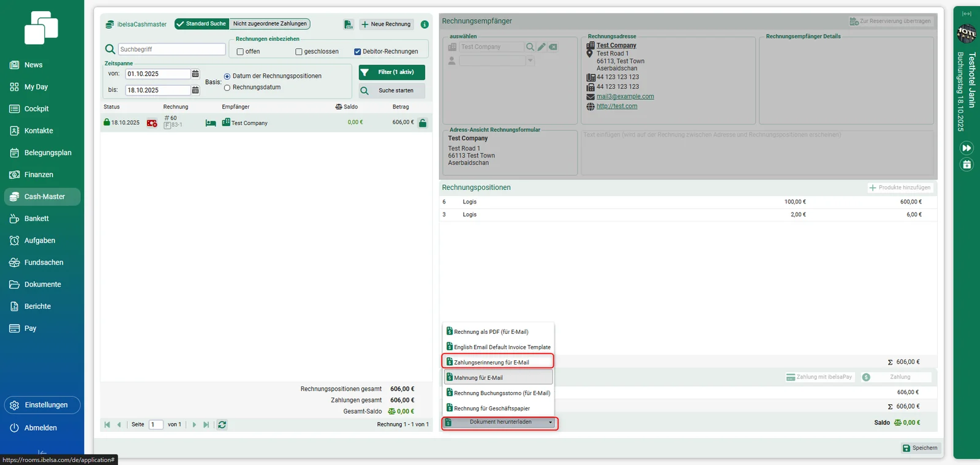Go to the first page of invoices

point(107,425)
